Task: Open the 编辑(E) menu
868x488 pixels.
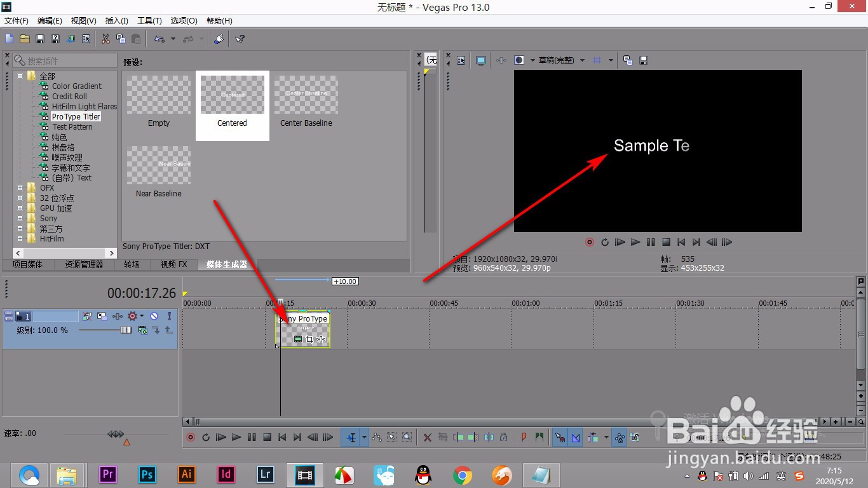Action: pos(50,21)
